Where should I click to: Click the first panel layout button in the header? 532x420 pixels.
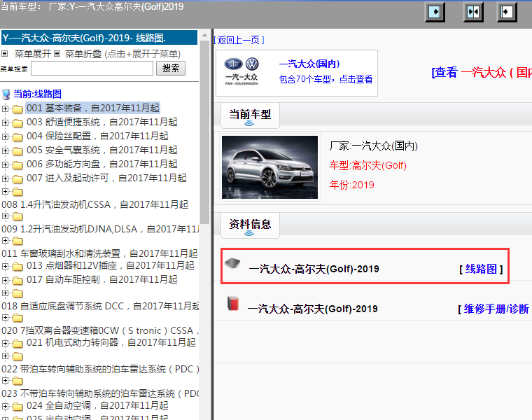click(435, 13)
